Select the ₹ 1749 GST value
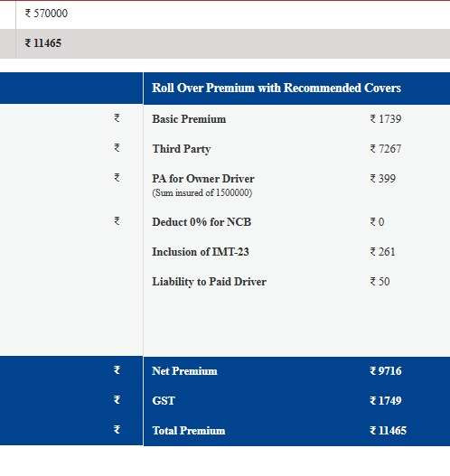The image size is (450, 476). (x=386, y=401)
